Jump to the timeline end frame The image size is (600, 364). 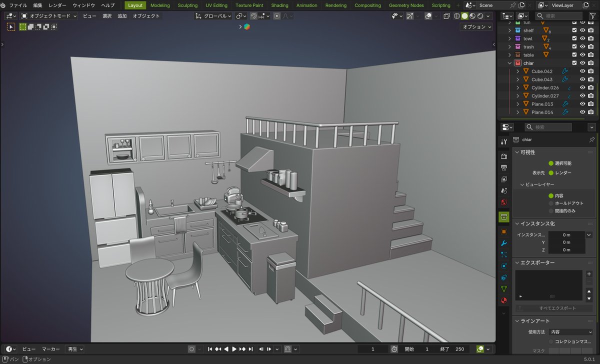(250, 349)
